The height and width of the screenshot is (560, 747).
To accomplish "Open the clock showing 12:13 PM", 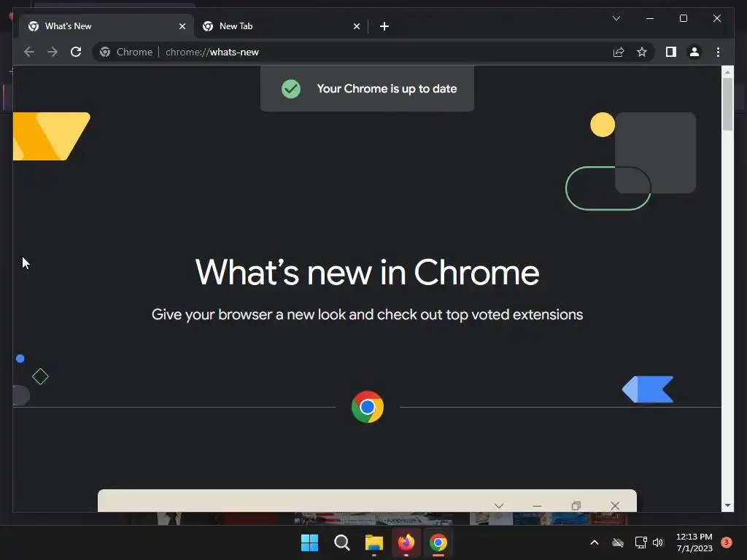I will [694, 542].
